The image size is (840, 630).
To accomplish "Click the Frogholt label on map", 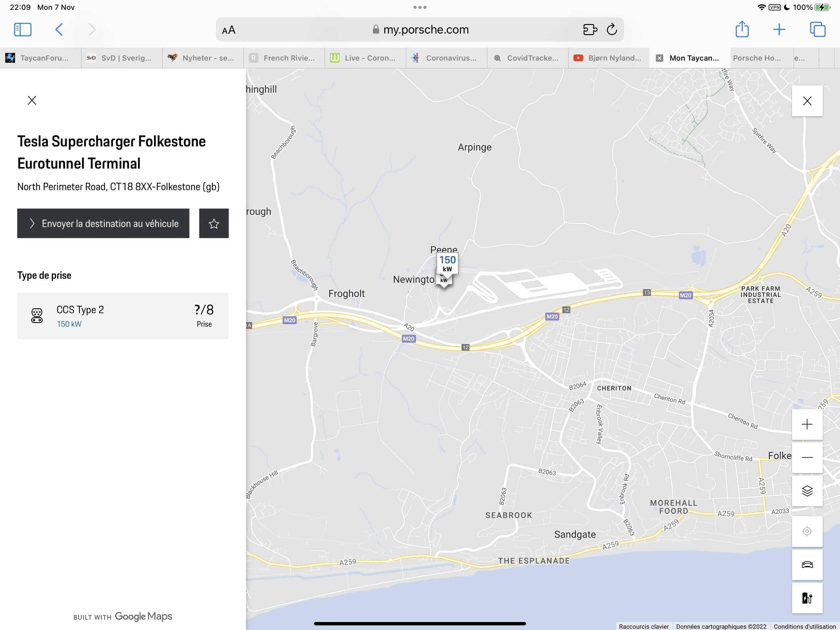I will pyautogui.click(x=346, y=293).
